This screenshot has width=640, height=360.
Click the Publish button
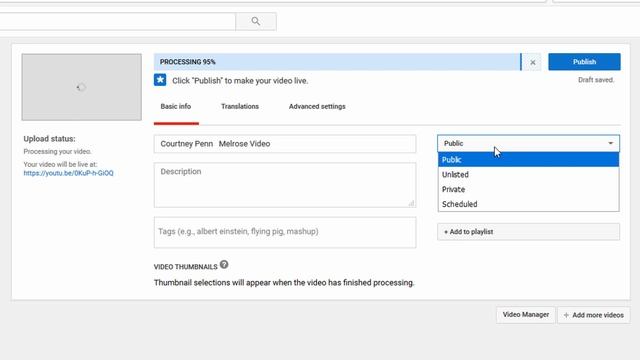584,62
